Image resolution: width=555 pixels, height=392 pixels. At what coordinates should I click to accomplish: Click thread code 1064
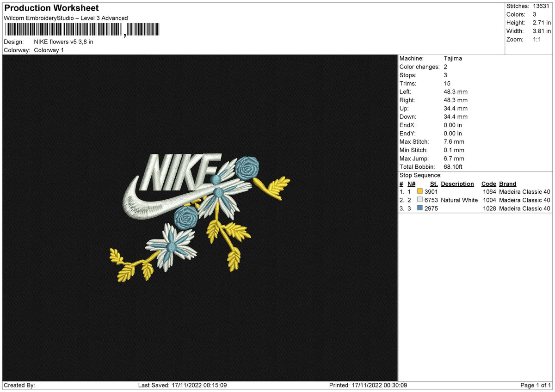point(489,191)
